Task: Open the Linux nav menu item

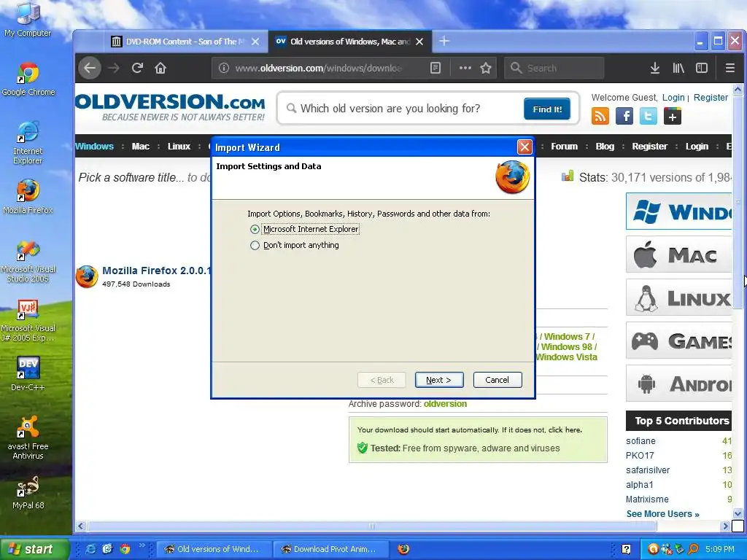Action: click(x=179, y=146)
